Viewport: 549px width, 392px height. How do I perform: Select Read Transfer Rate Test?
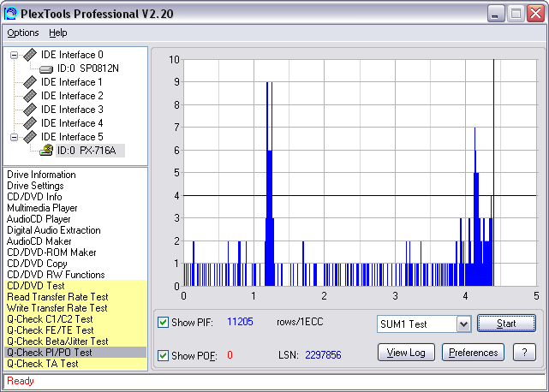pyautogui.click(x=75, y=297)
